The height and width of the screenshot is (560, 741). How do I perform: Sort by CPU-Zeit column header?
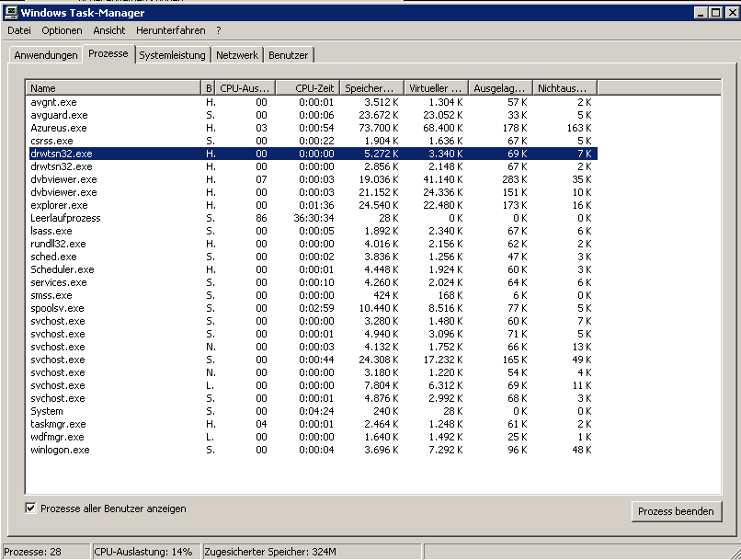tap(307, 88)
